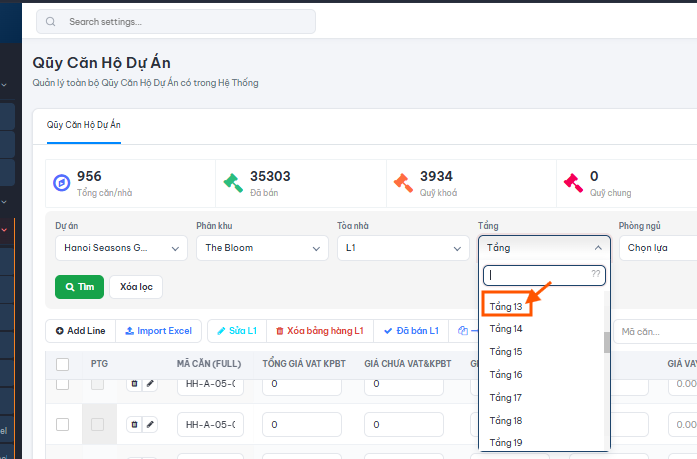
Task: Open the Dự án dropdown Hanoi Seasons
Action: point(121,248)
